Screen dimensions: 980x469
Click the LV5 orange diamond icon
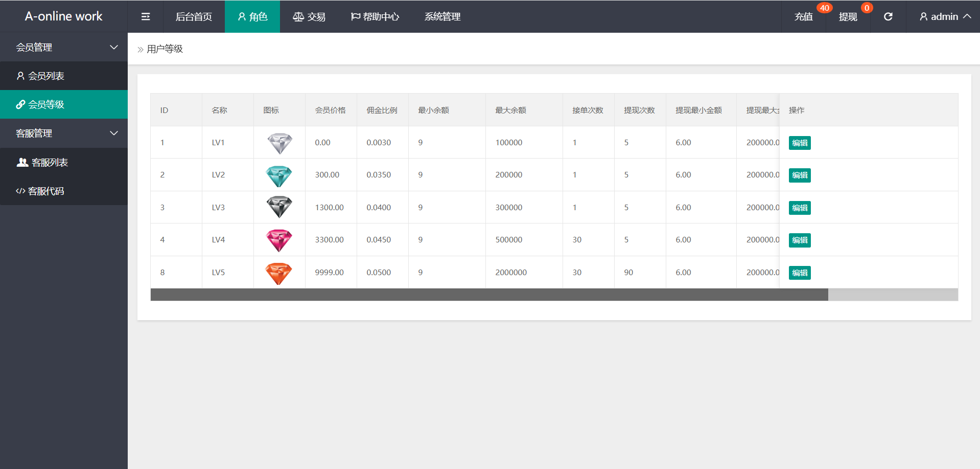(279, 273)
